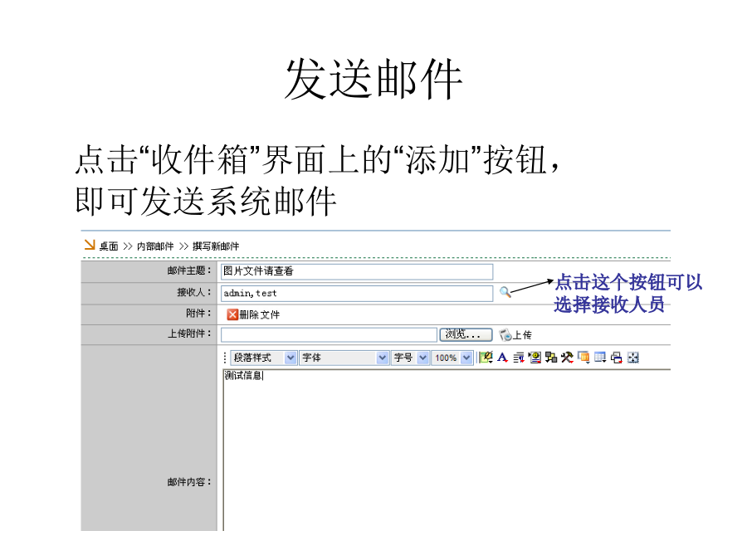Open the 段落样式 paragraph style dropdown
The image size is (747, 560).
tap(263, 358)
